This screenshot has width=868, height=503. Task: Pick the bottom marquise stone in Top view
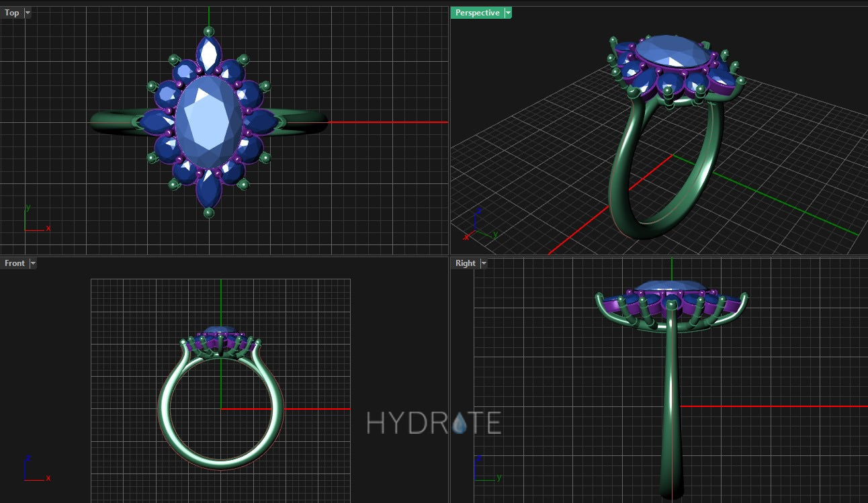(208, 191)
